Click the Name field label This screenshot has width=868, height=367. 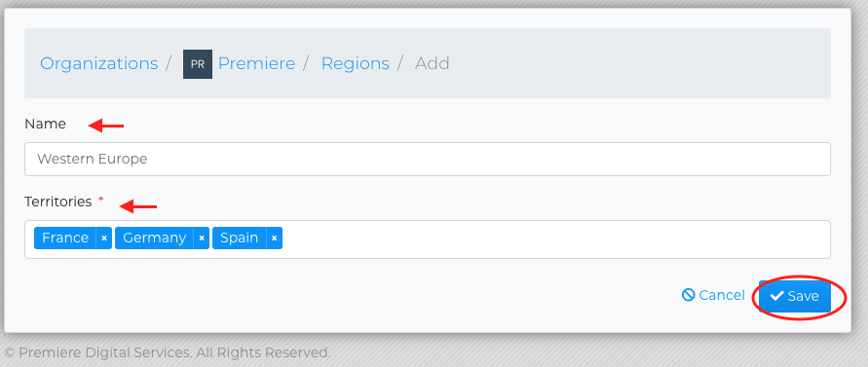click(46, 124)
